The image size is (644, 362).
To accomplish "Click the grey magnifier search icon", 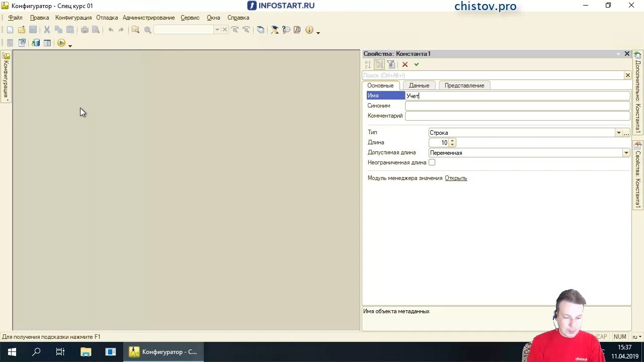I will [147, 30].
